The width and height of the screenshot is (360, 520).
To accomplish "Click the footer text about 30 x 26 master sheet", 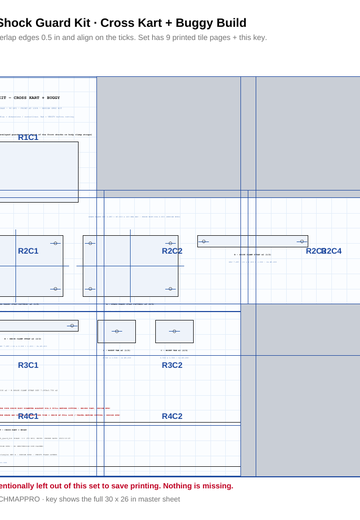I will 90,499.
